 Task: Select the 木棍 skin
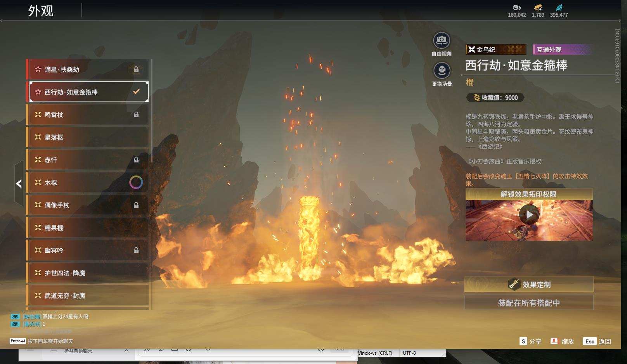coord(88,182)
